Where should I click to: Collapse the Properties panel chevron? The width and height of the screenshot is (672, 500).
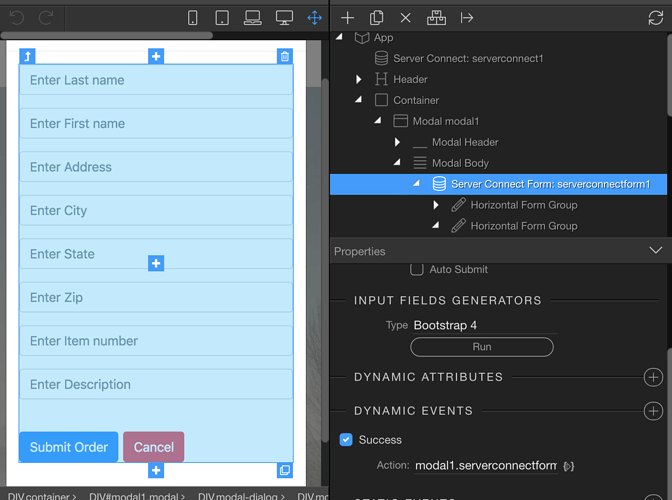coord(656,250)
